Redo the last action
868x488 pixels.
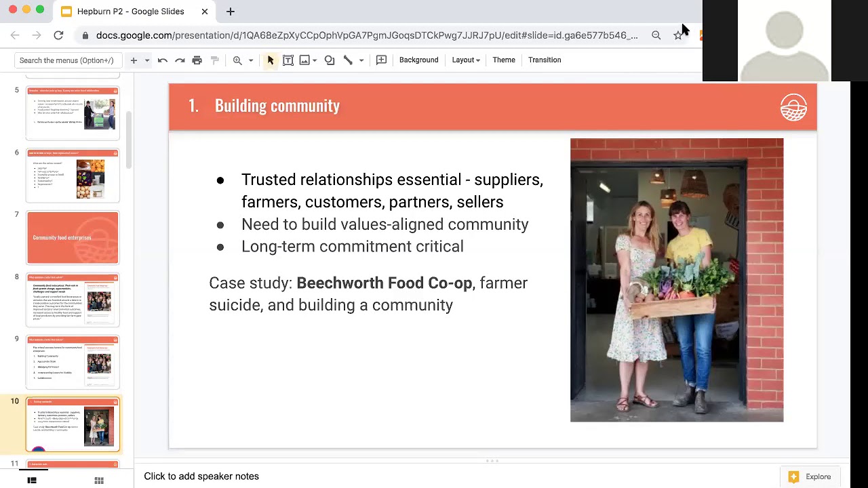180,60
